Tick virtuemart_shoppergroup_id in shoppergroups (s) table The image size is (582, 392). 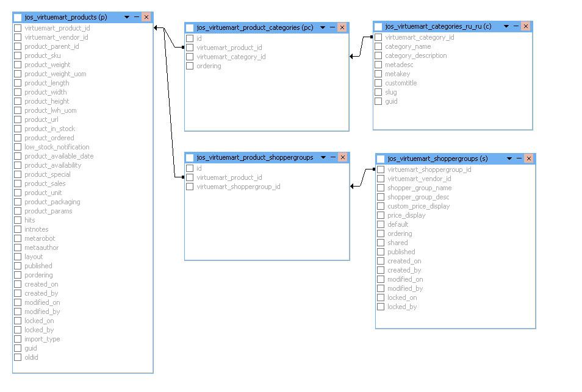(381, 169)
